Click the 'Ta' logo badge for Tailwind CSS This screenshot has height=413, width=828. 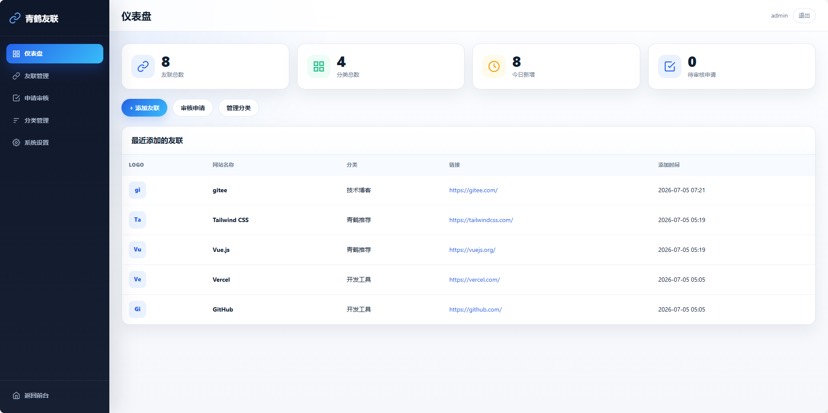(137, 220)
